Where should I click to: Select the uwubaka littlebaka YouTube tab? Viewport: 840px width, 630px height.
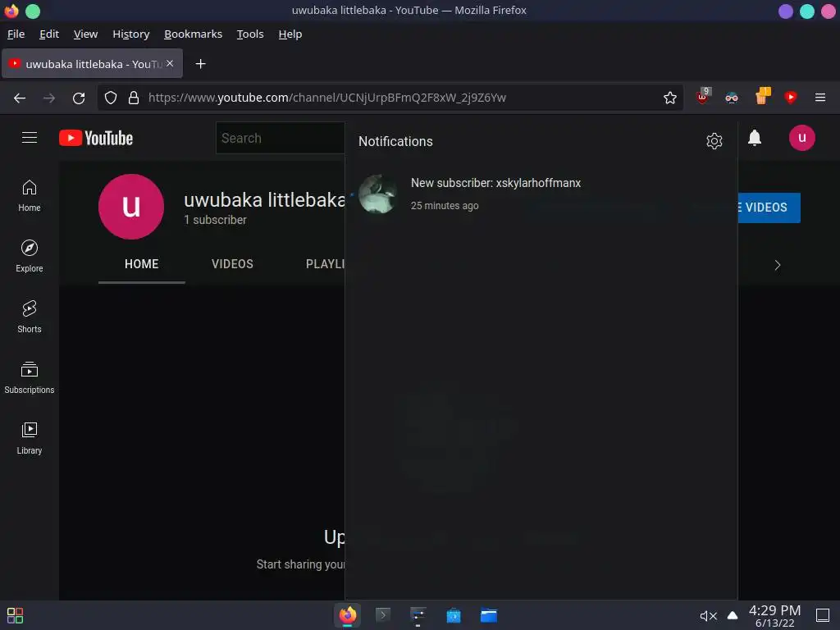point(92,64)
